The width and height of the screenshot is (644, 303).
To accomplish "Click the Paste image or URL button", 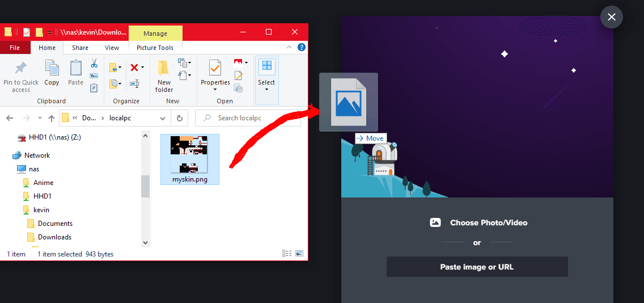I will coord(477,267).
